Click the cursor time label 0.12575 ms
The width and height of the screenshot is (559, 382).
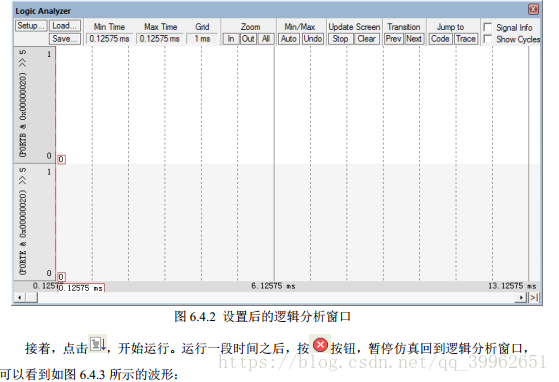tap(81, 288)
